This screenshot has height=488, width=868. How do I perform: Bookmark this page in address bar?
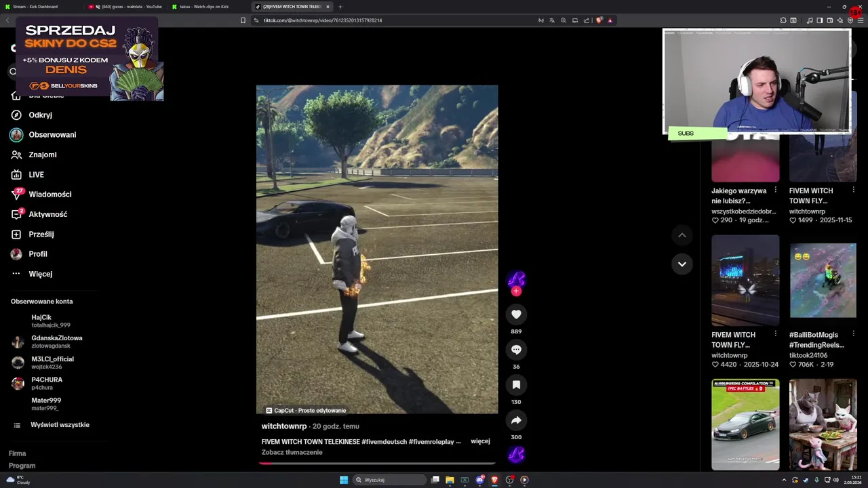pos(243,20)
